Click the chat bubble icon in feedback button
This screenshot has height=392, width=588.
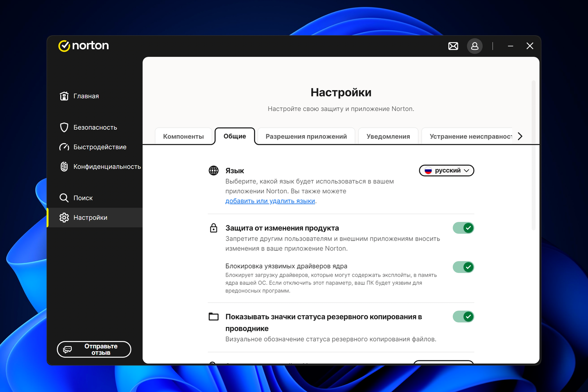(67, 349)
